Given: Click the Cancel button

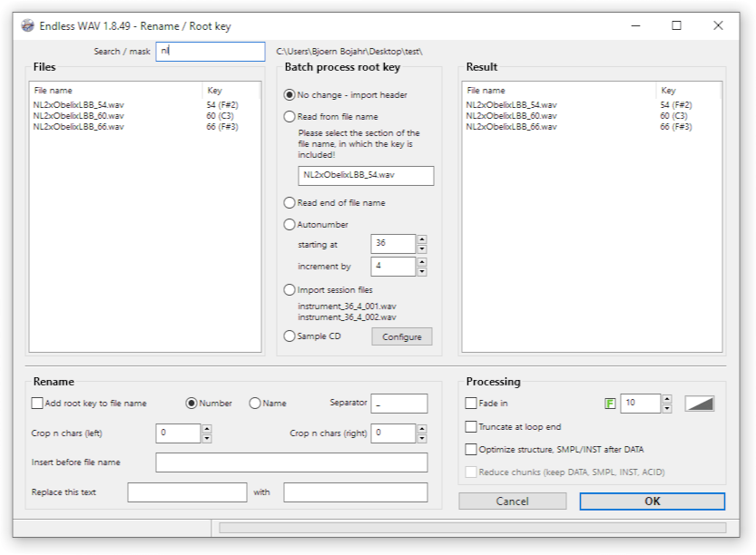Looking at the screenshot, I should (x=513, y=501).
